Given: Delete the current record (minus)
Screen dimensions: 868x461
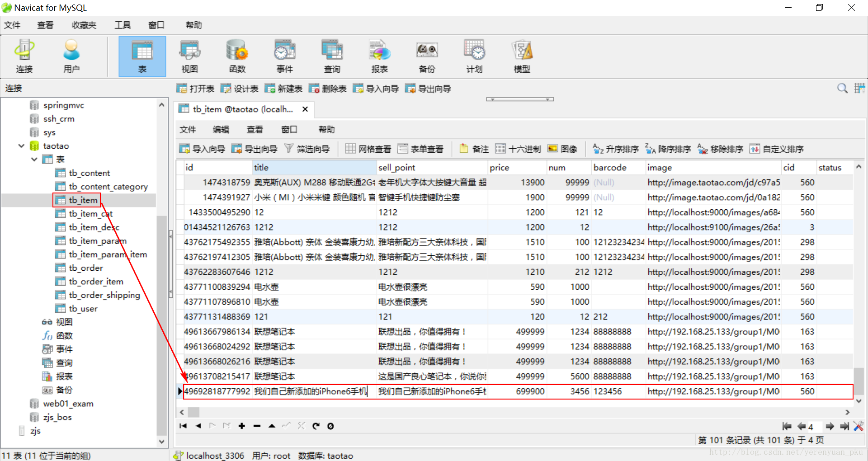Looking at the screenshot, I should point(257,426).
